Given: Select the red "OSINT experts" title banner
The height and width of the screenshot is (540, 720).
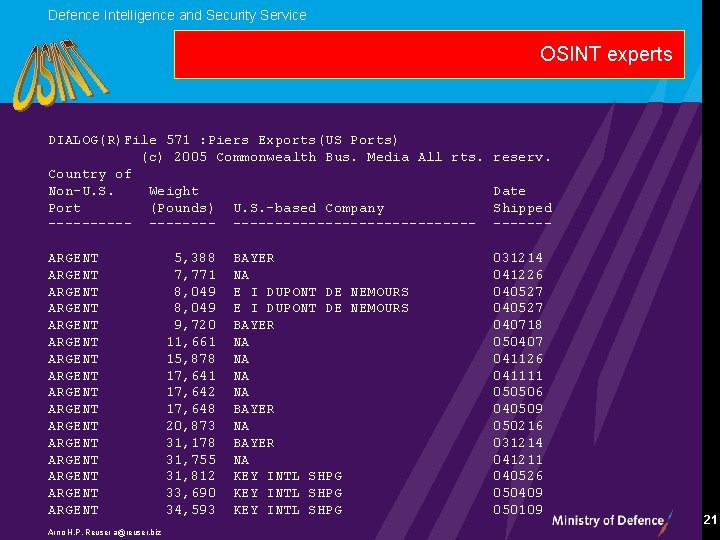Looking at the screenshot, I should pyautogui.click(x=429, y=55).
